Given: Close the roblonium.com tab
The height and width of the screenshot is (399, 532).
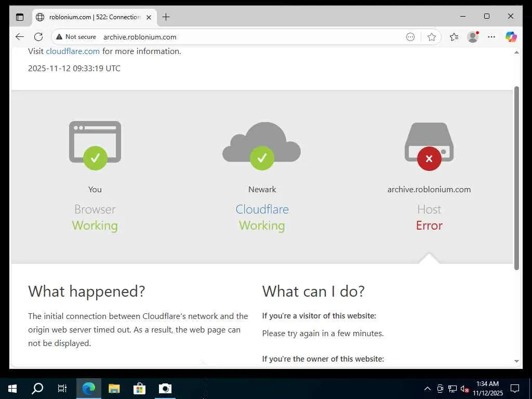Looking at the screenshot, I should (149, 17).
